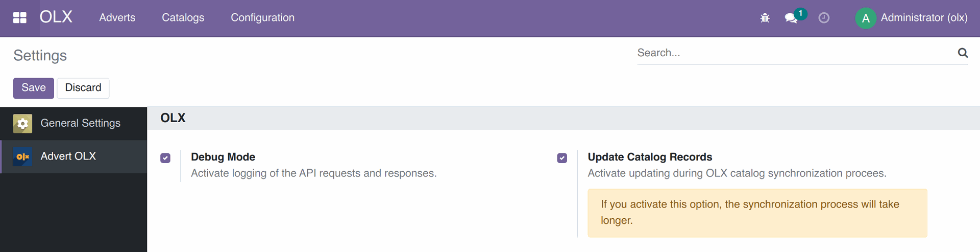Click the search magnifier icon
The height and width of the screenshot is (252, 980).
(963, 53)
